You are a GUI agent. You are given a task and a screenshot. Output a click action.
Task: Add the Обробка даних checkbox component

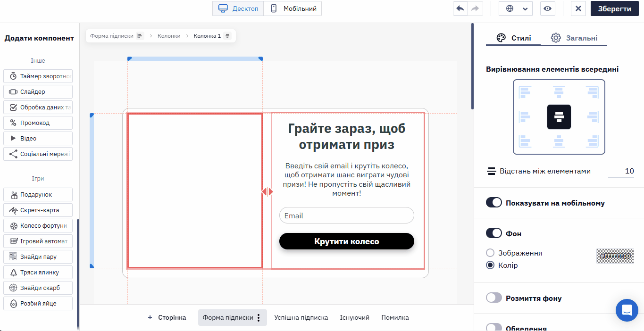pos(38,107)
